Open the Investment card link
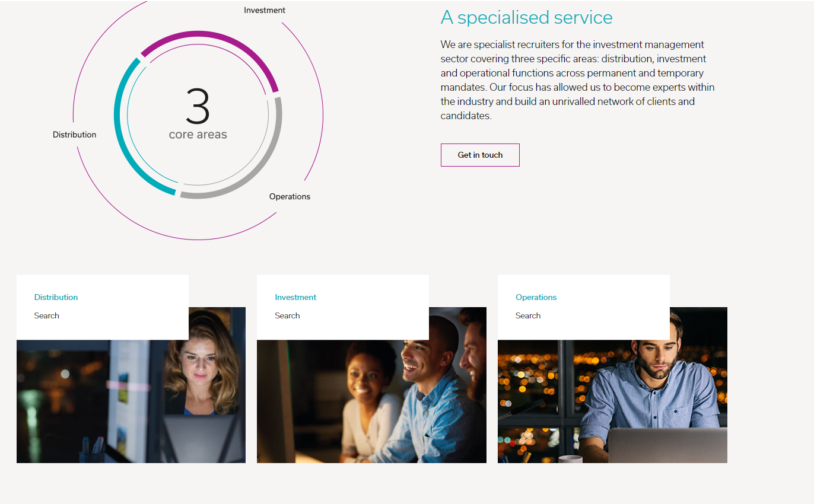This screenshot has width=814, height=504. click(x=295, y=297)
